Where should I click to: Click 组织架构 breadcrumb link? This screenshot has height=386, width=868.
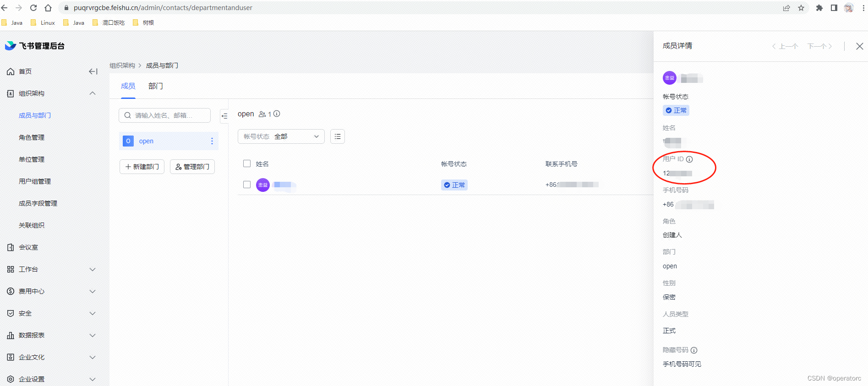122,65
